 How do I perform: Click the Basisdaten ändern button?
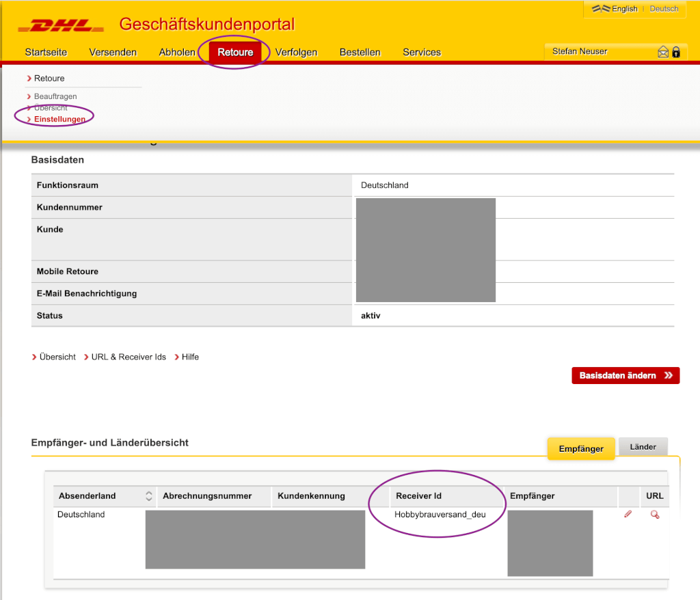[x=625, y=375]
